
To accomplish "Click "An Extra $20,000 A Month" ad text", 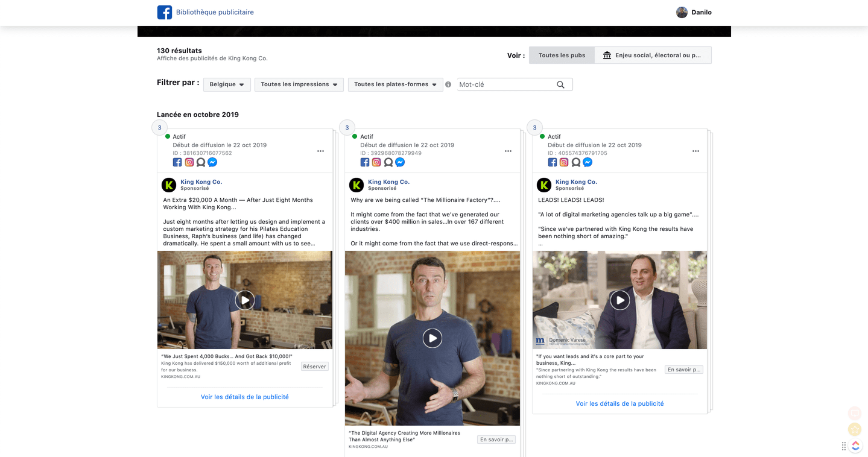I will pos(238,204).
